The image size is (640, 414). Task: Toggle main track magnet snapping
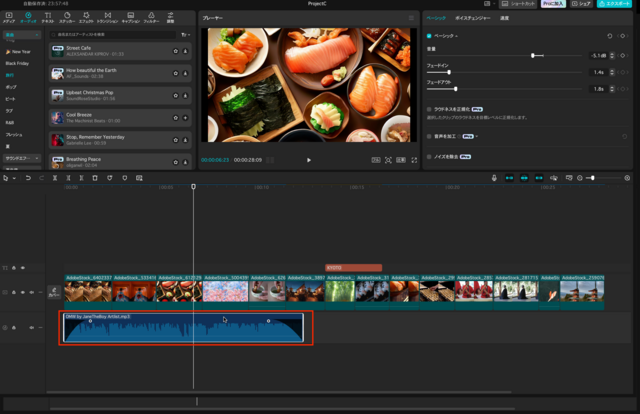tap(509, 178)
